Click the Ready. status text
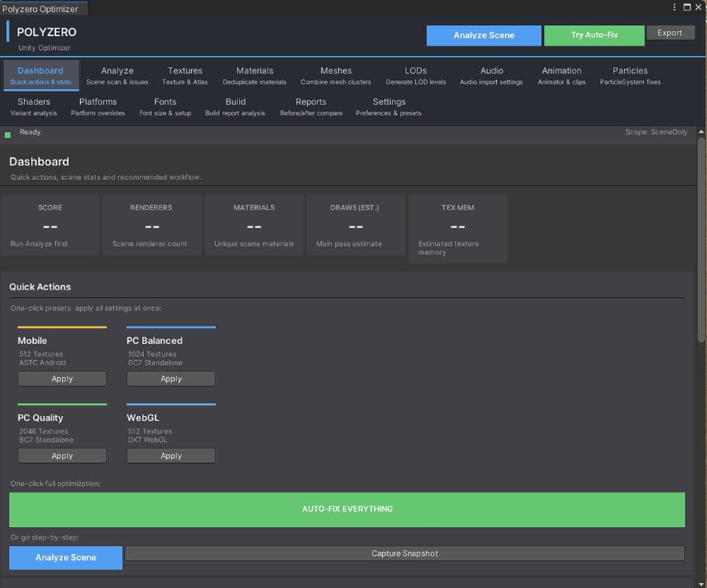Screen dimensions: 707x588 (31, 132)
